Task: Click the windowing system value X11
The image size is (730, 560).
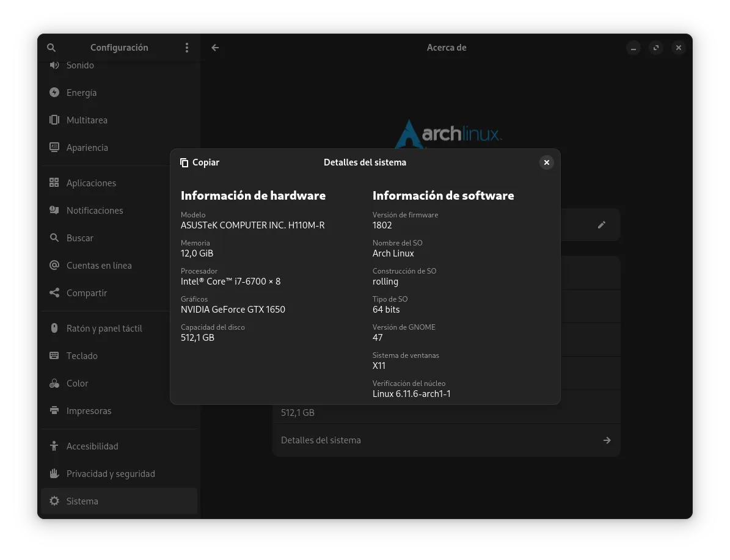Action: [379, 366]
